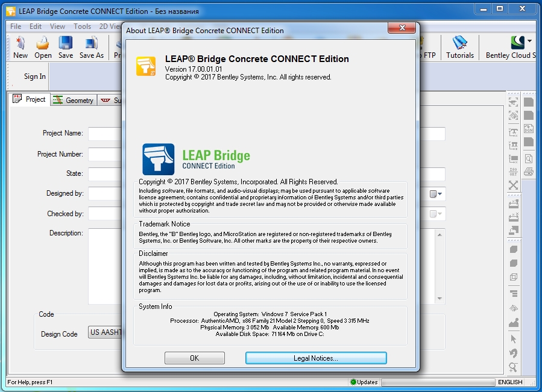Screen dimensions: 542x392
Task: Click the stacked horizontal lines icon
Action: click(514, 294)
